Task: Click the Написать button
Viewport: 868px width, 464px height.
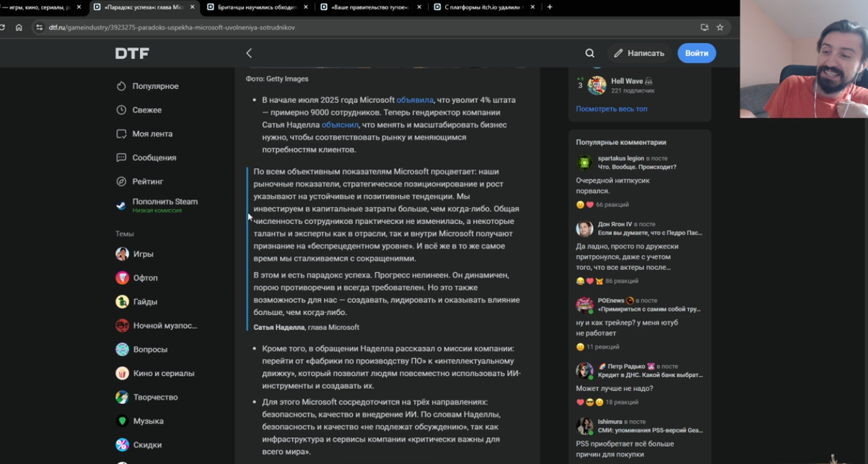Action: coord(639,53)
